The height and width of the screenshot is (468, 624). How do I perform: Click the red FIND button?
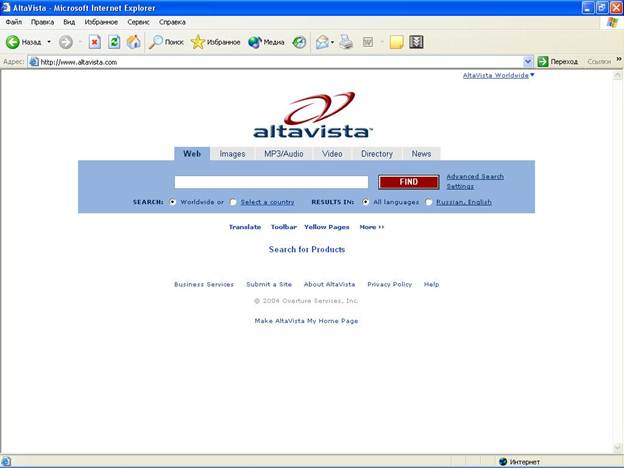[x=408, y=182]
